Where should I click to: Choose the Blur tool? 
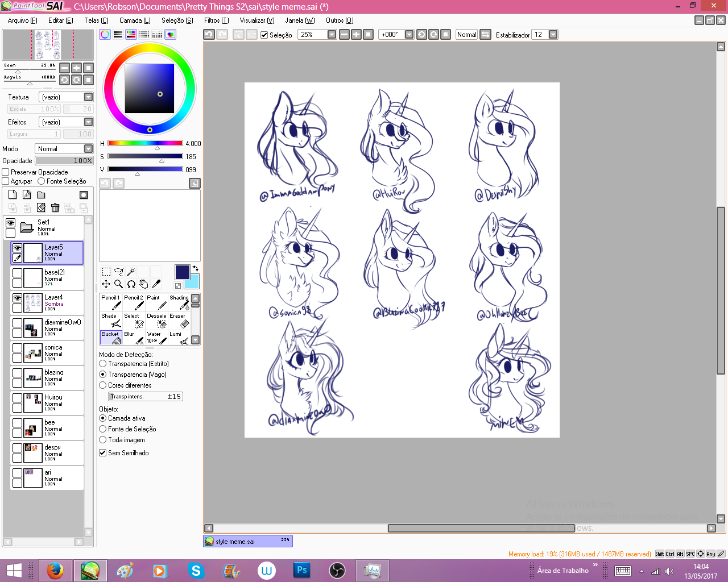pyautogui.click(x=134, y=338)
